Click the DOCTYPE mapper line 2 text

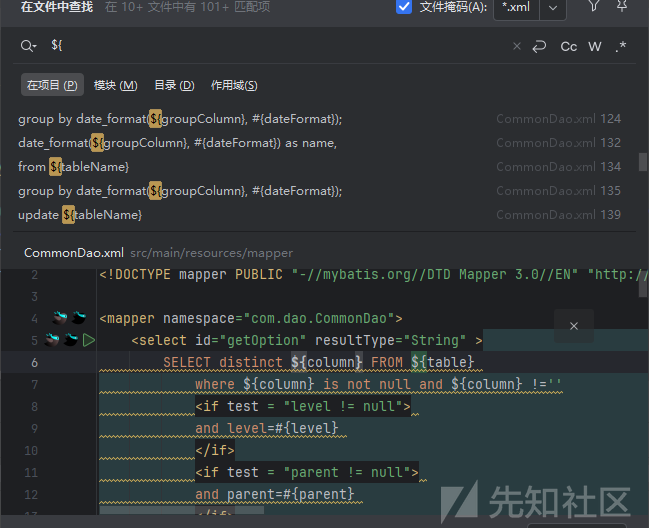pos(373,275)
